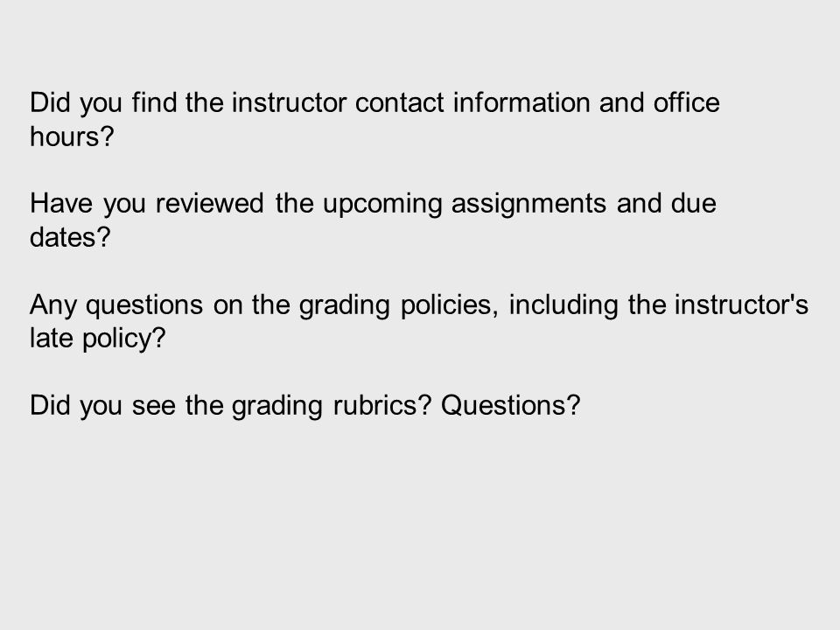The width and height of the screenshot is (840, 630).
Task: Select the word 'policies,' in third paragraph
Action: pos(450,305)
